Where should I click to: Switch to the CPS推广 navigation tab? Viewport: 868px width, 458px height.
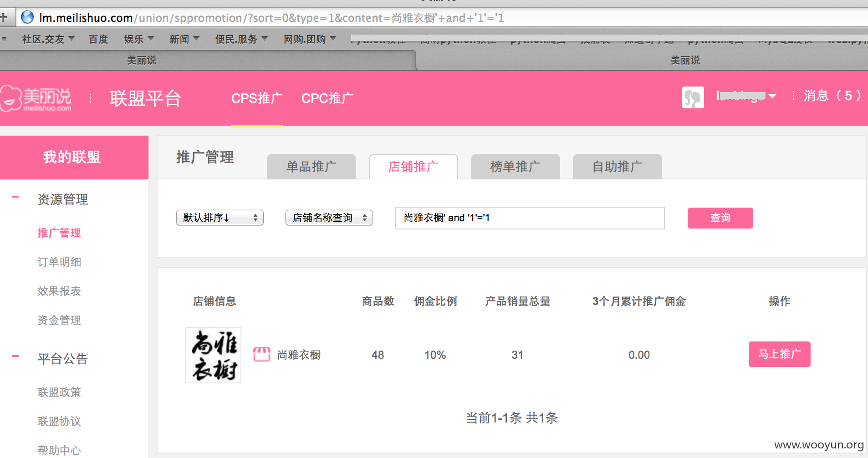coord(257,98)
